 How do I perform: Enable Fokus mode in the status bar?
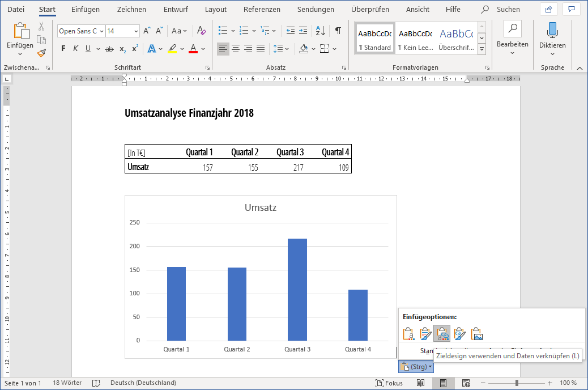pos(389,383)
